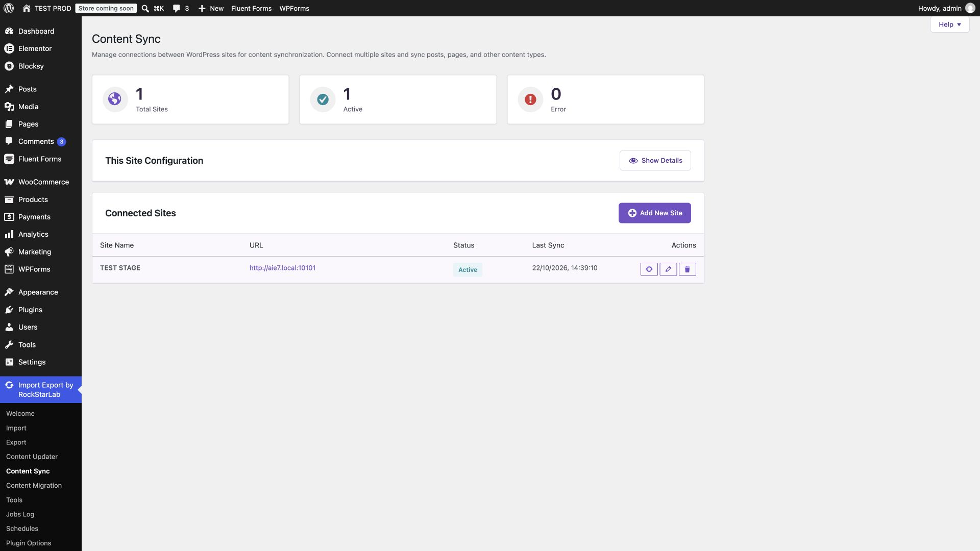This screenshot has width=980, height=551.
Task: Click the checkmark icon in Active card
Action: [x=323, y=99]
